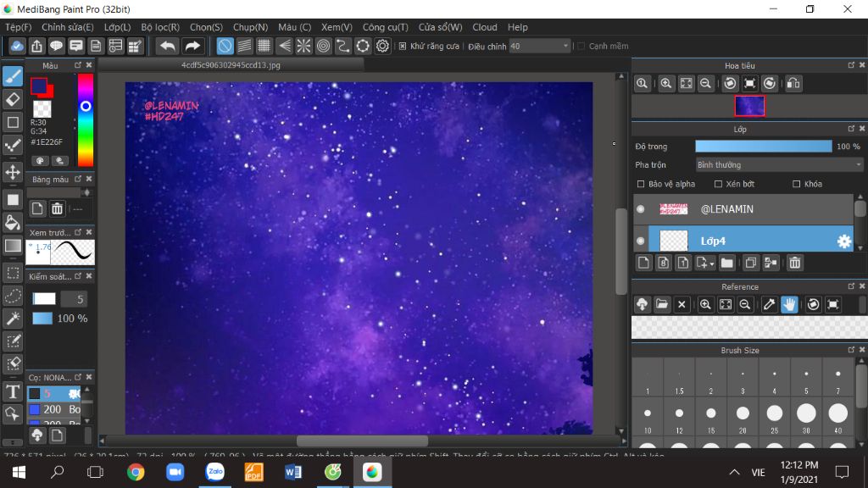Open Help menu
This screenshot has height=488, width=868.
(x=518, y=27)
